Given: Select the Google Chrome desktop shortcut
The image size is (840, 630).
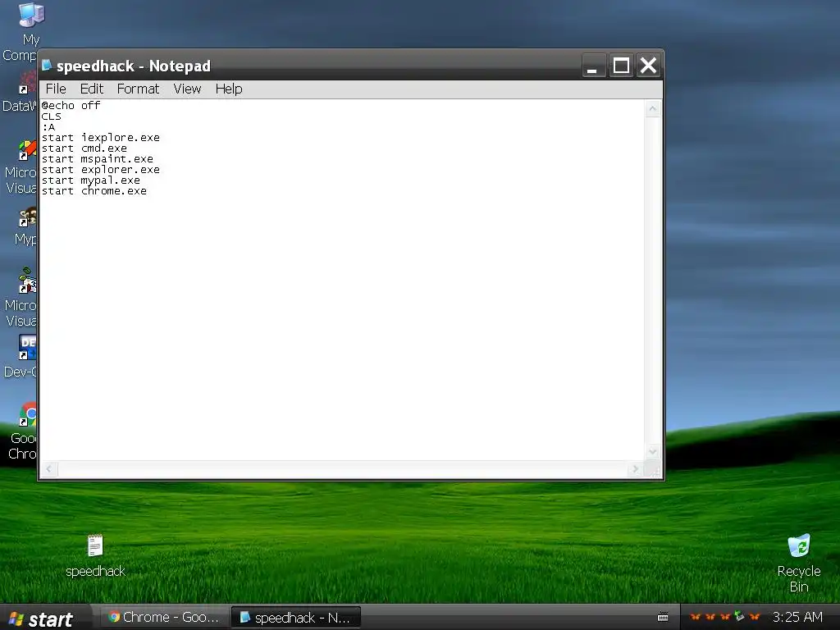Looking at the screenshot, I should click(x=22, y=431).
